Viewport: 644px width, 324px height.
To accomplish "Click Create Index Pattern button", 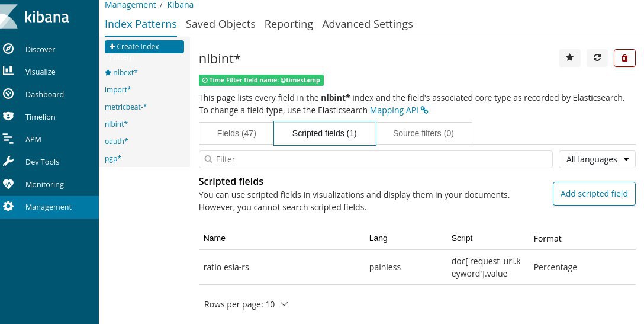I will (x=144, y=47).
